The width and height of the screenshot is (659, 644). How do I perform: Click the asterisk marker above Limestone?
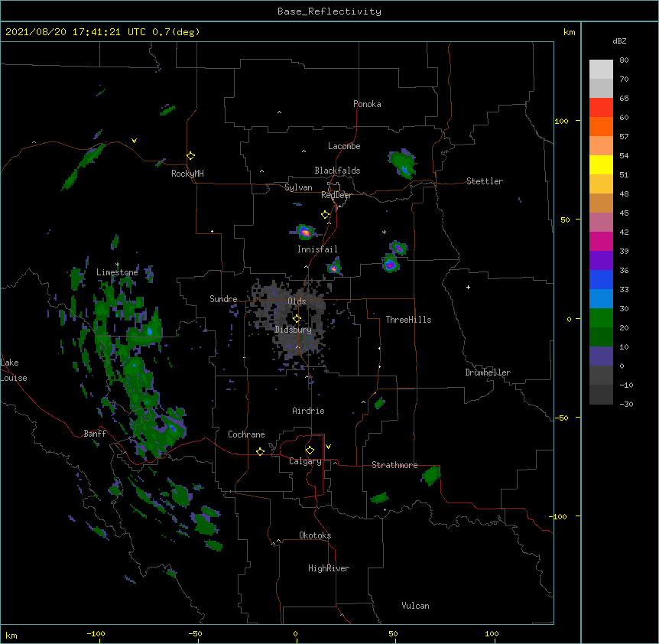(117, 265)
